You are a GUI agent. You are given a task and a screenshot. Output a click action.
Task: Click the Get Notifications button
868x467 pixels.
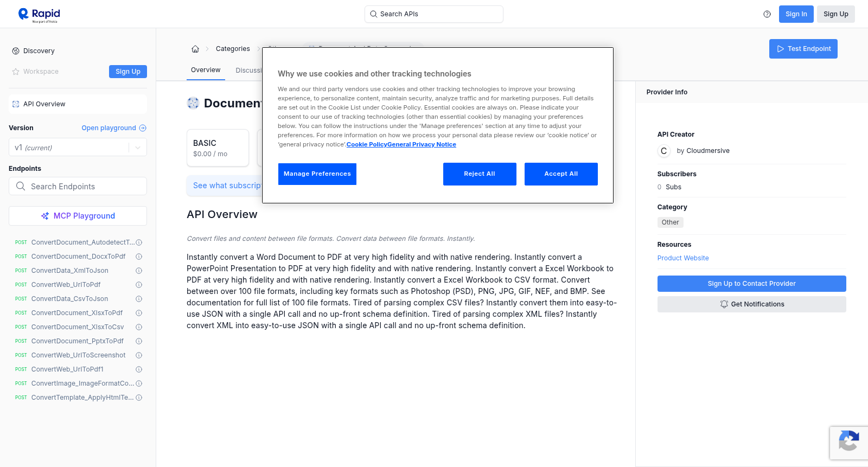tap(752, 304)
